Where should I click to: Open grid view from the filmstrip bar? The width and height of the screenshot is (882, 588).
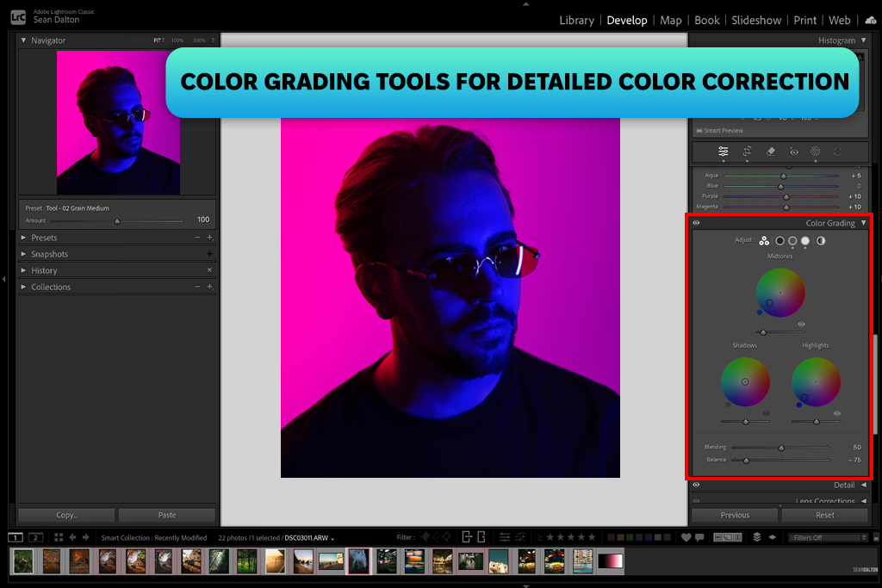59,537
